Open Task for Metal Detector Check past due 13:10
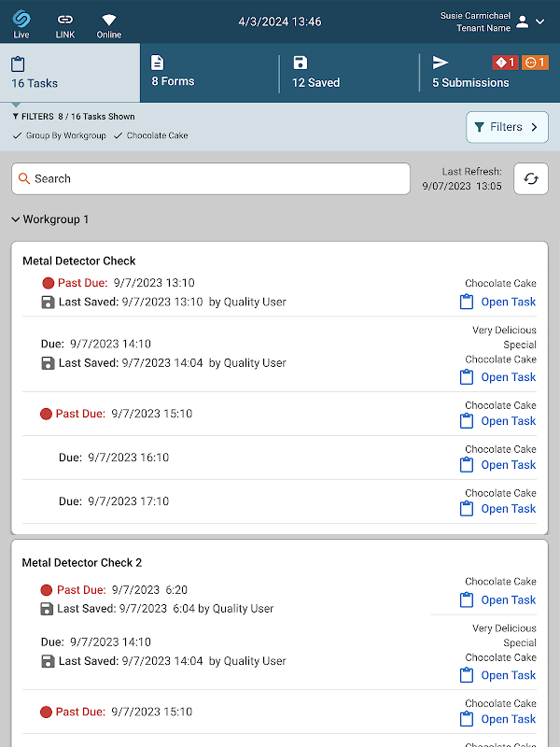The height and width of the screenshot is (747, 560). coord(498,302)
